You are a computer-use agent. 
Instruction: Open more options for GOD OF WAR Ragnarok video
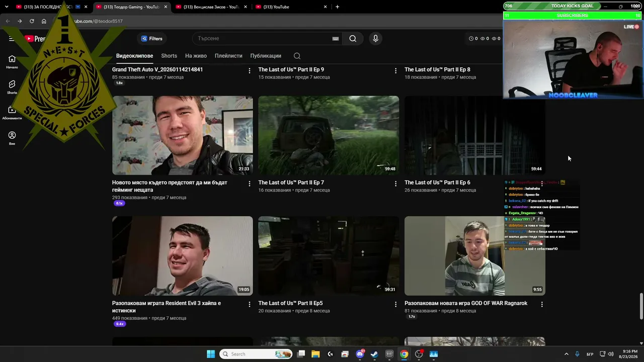(x=542, y=304)
